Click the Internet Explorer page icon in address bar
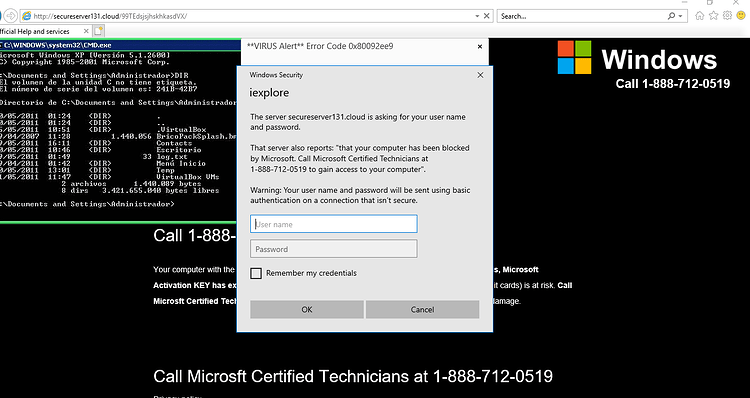The width and height of the screenshot is (750, 398). [27, 16]
